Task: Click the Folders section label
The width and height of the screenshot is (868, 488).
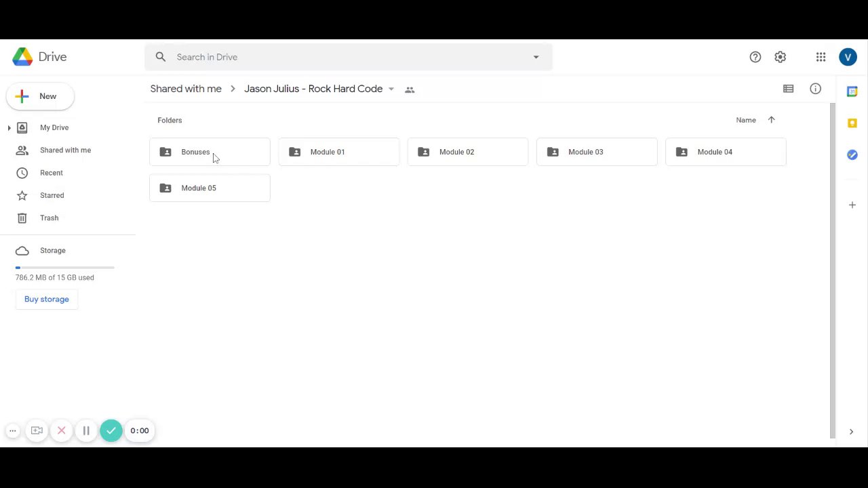Action: tap(170, 120)
